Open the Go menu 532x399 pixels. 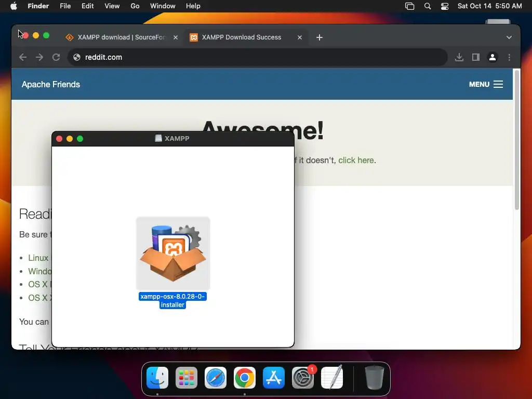135,6
